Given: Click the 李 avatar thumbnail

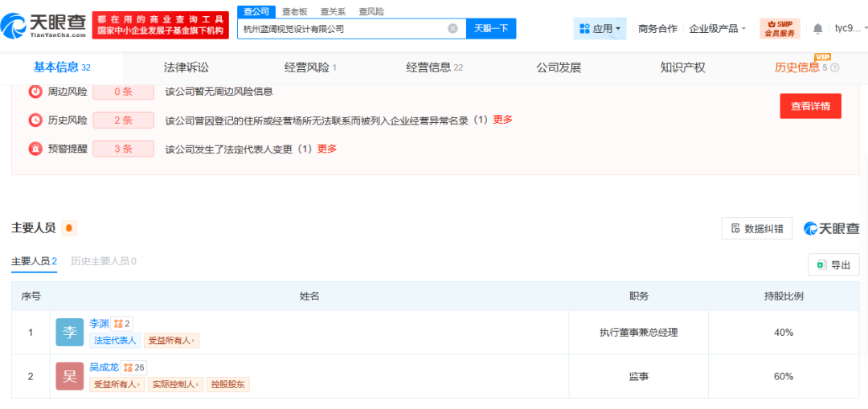Looking at the screenshot, I should (70, 332).
